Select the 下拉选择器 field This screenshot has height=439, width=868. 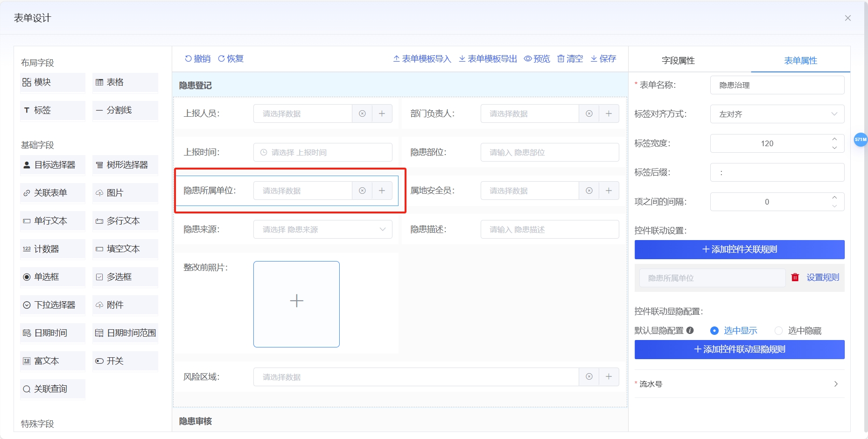[53, 305]
